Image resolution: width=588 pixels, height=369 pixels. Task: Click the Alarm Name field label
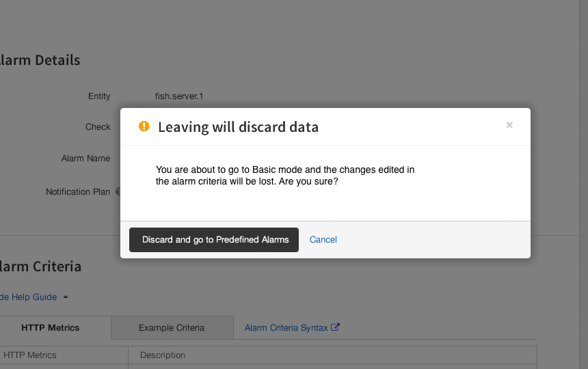tap(85, 159)
